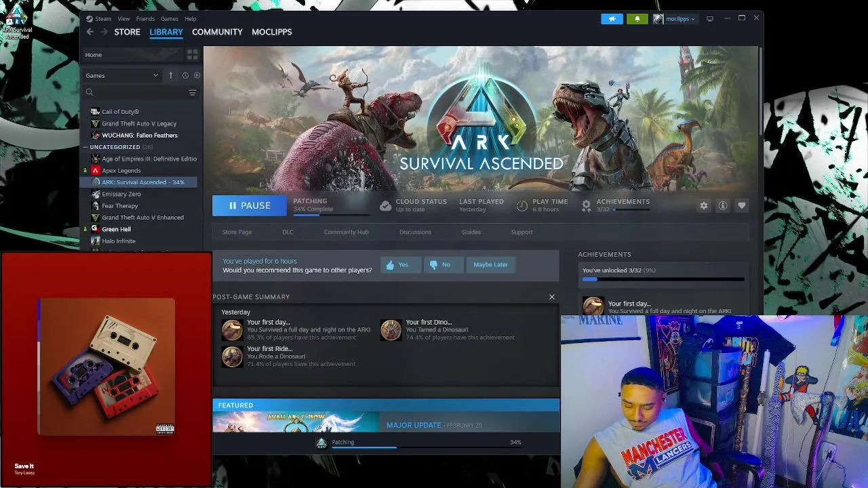
Task: Toggle the ready-to-play filter icon
Action: point(197,75)
